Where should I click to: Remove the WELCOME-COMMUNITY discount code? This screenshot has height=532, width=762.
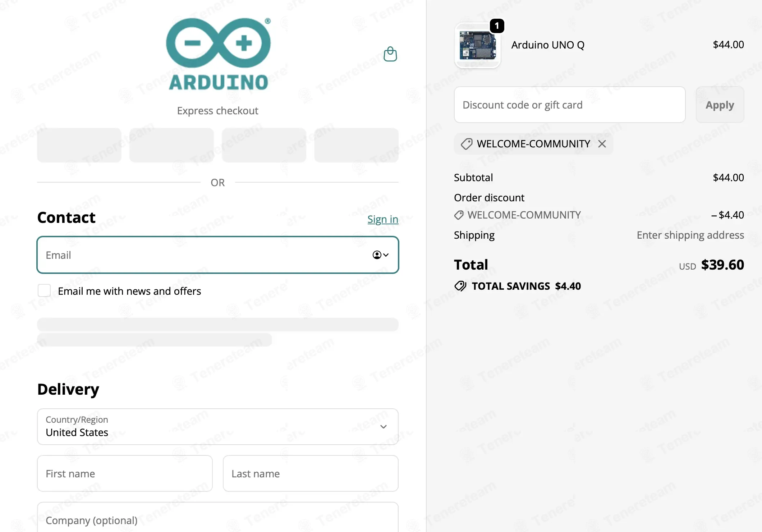(x=602, y=144)
